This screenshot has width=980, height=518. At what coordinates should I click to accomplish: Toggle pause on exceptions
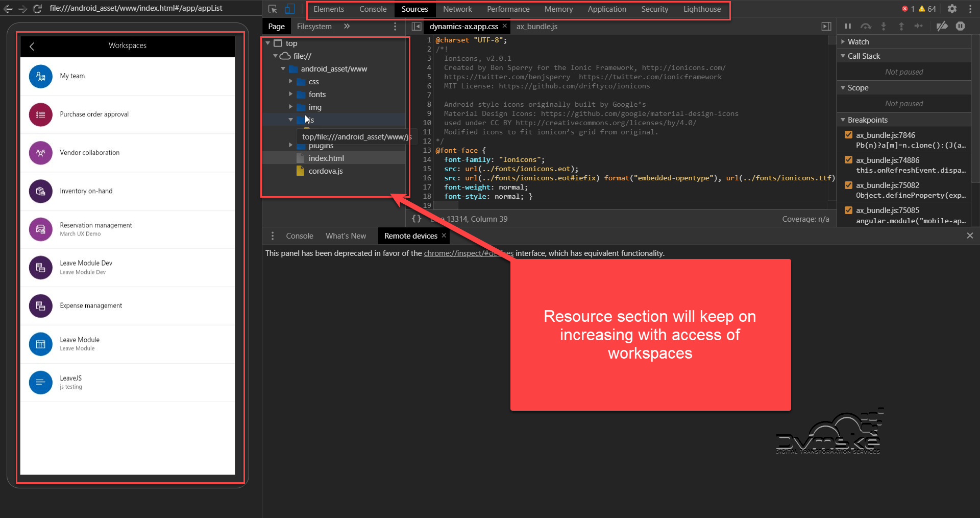click(960, 26)
